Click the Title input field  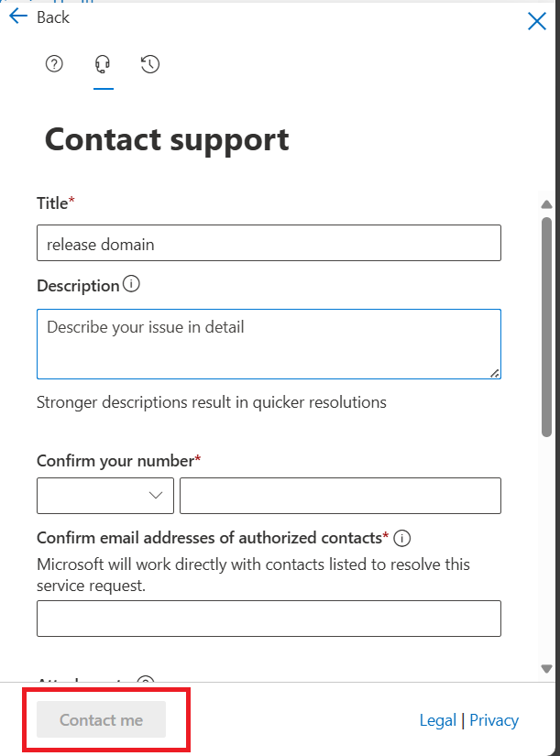(269, 243)
